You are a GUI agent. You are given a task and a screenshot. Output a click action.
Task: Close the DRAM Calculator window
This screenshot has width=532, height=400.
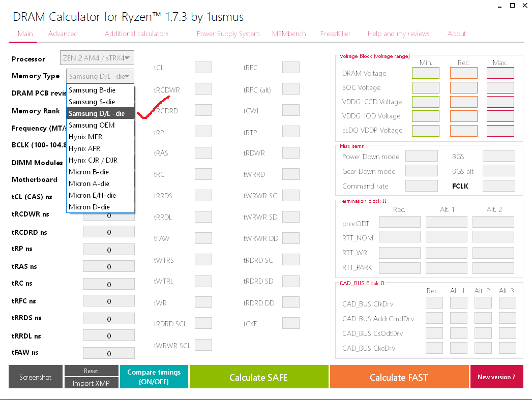[x=525, y=6]
